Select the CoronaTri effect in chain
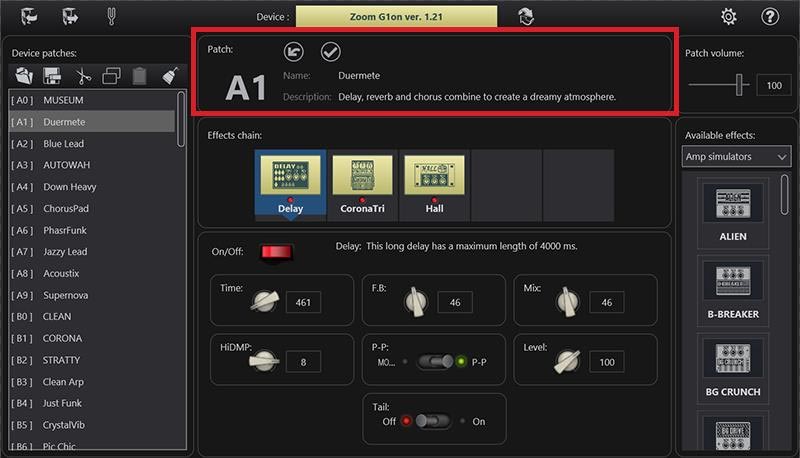800x458 pixels. click(363, 185)
